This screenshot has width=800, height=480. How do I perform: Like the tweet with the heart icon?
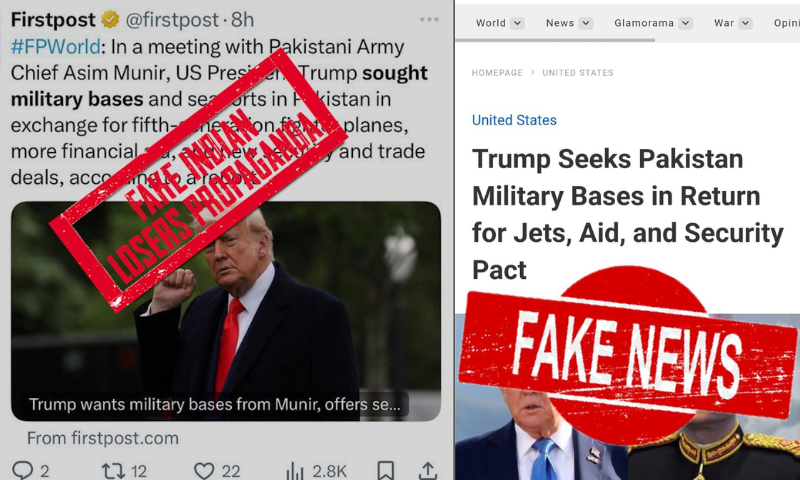(x=204, y=470)
